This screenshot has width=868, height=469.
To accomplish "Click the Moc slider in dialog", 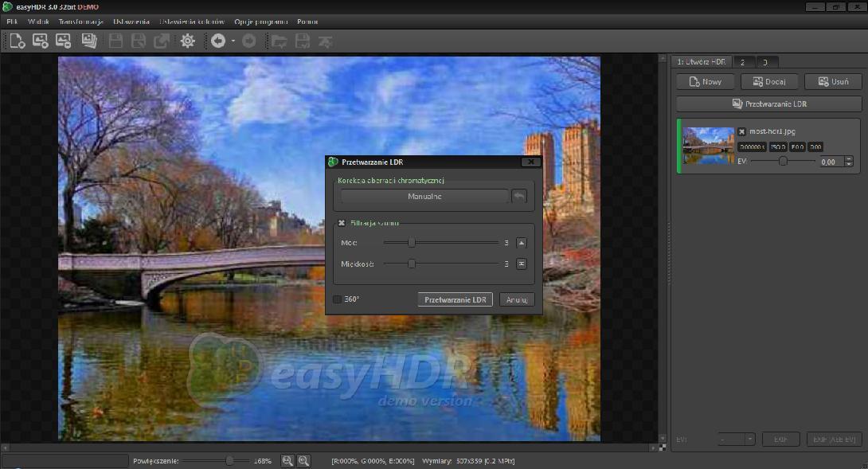I will click(x=441, y=243).
